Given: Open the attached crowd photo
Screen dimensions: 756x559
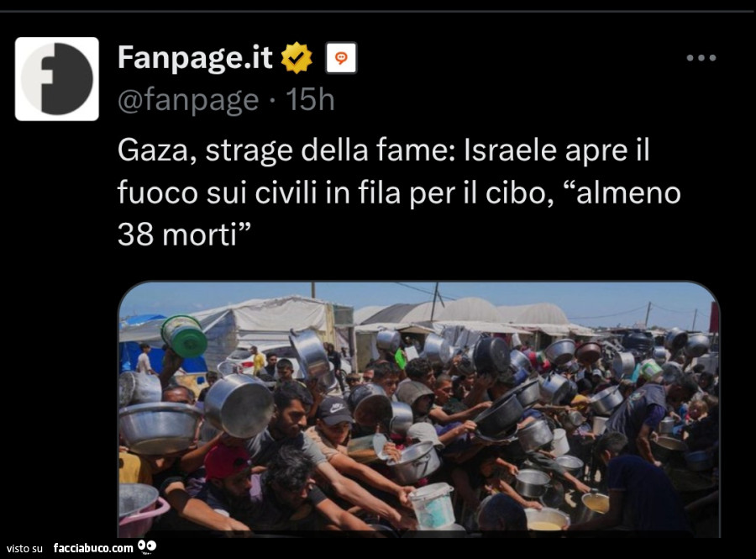Looking at the screenshot, I should [418, 409].
